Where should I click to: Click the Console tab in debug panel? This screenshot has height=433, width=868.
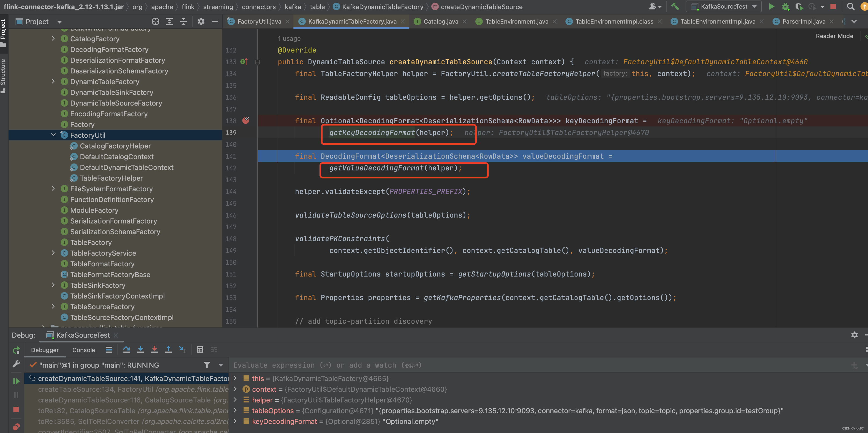pos(84,349)
